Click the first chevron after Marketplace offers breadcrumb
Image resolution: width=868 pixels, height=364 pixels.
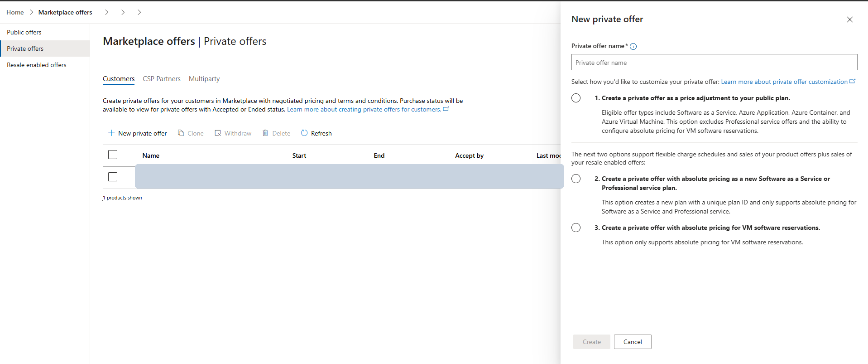point(107,12)
